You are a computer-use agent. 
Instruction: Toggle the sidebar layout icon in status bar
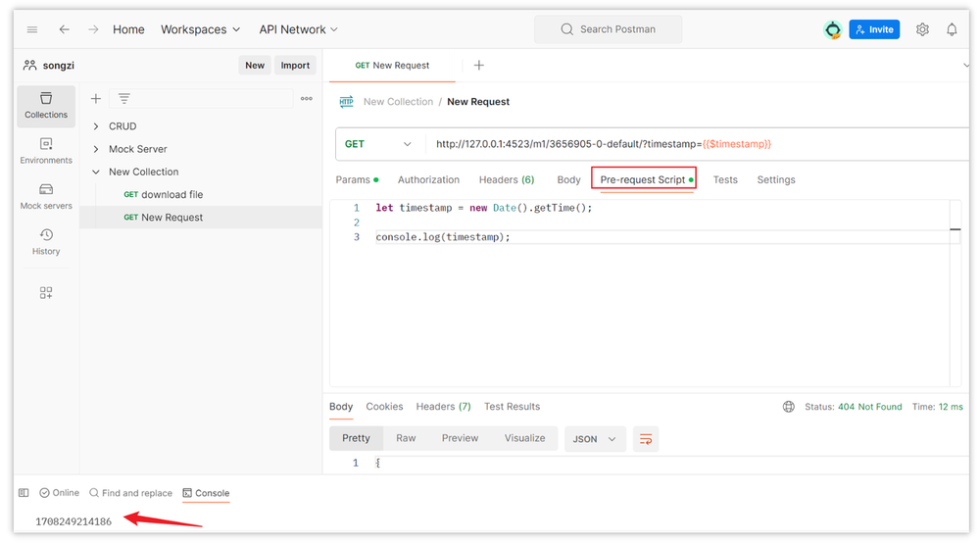24,493
